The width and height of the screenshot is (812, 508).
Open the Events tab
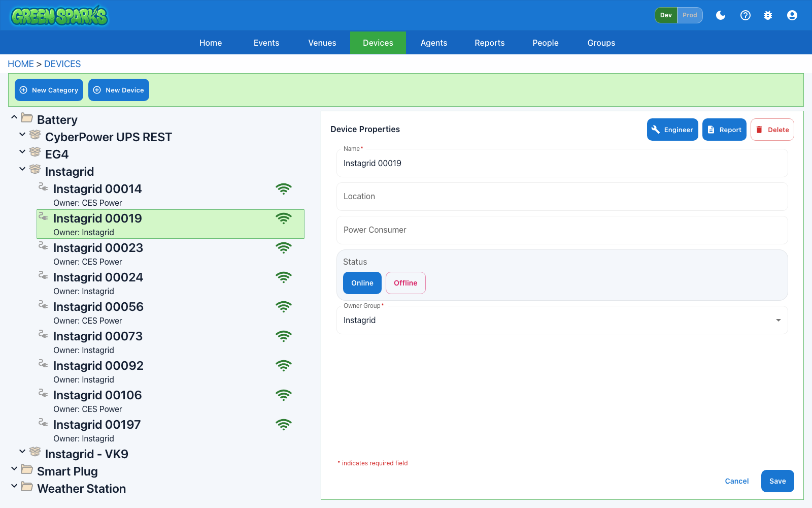click(266, 43)
